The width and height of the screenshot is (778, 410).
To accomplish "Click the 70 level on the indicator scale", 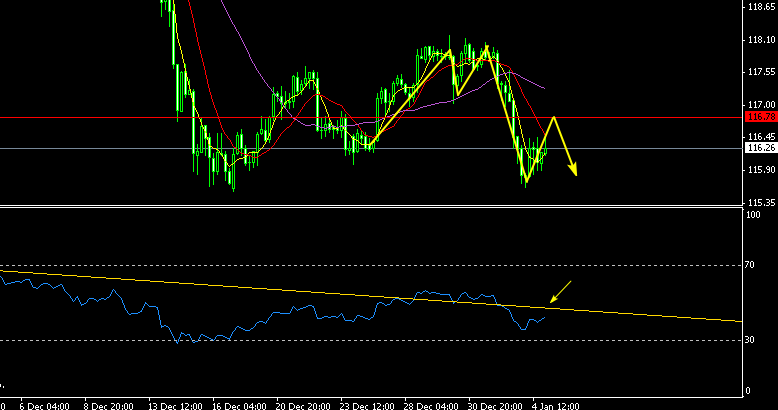I will tap(750, 265).
